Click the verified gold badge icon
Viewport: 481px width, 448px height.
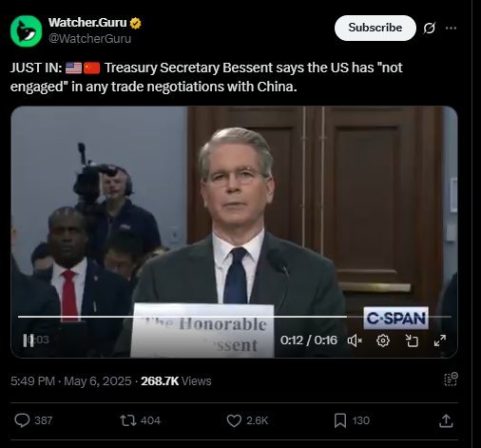(x=135, y=23)
